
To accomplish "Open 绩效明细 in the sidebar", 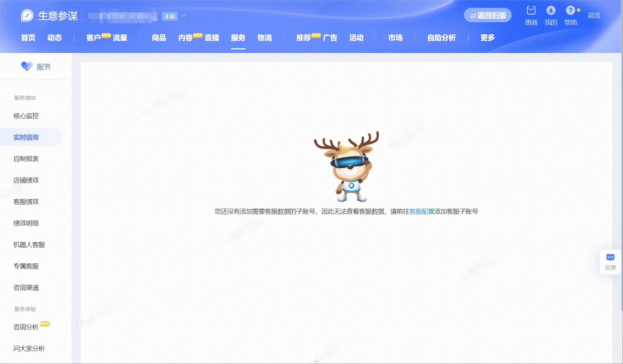I will pyautogui.click(x=26, y=223).
